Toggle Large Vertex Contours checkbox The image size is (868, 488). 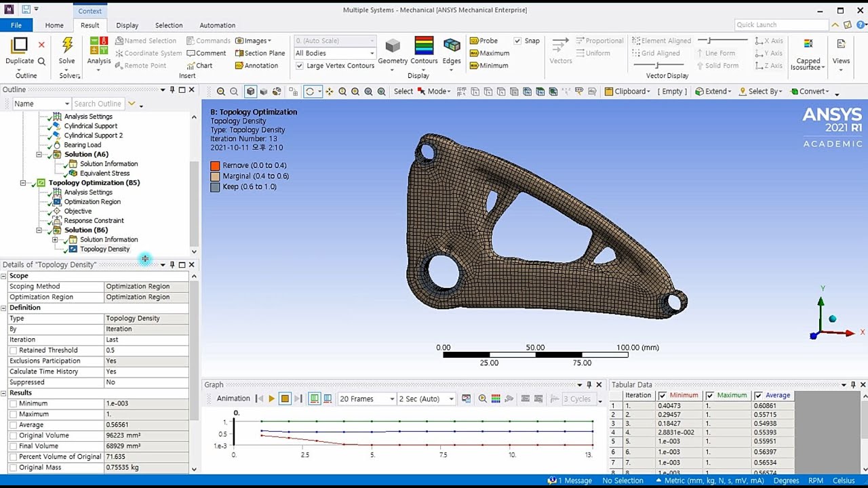(300, 66)
